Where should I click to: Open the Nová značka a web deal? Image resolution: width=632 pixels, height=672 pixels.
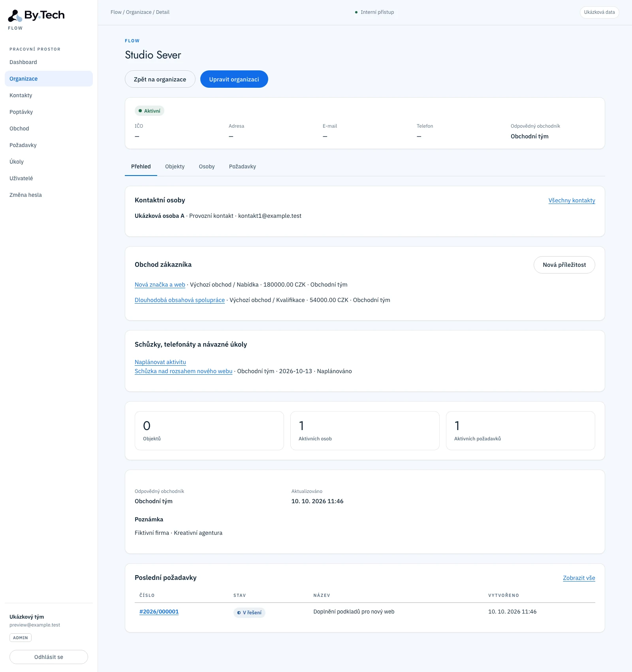(x=160, y=285)
